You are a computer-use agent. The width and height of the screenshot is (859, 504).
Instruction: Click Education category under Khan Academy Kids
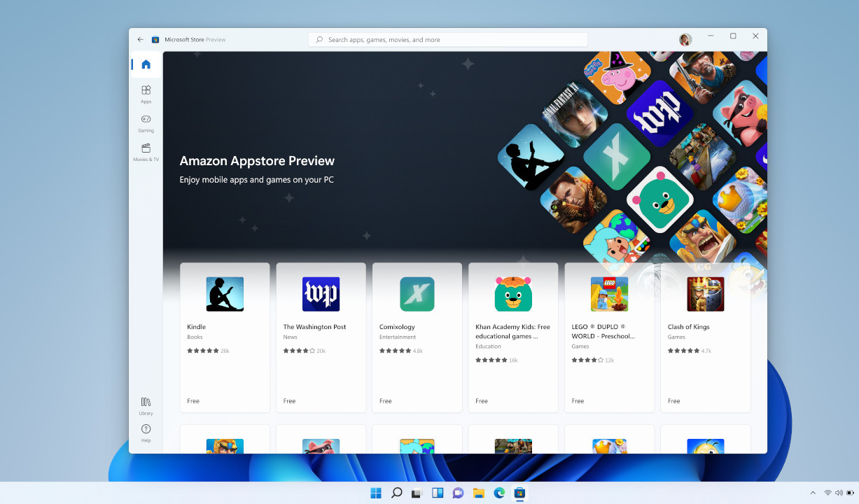(488, 346)
